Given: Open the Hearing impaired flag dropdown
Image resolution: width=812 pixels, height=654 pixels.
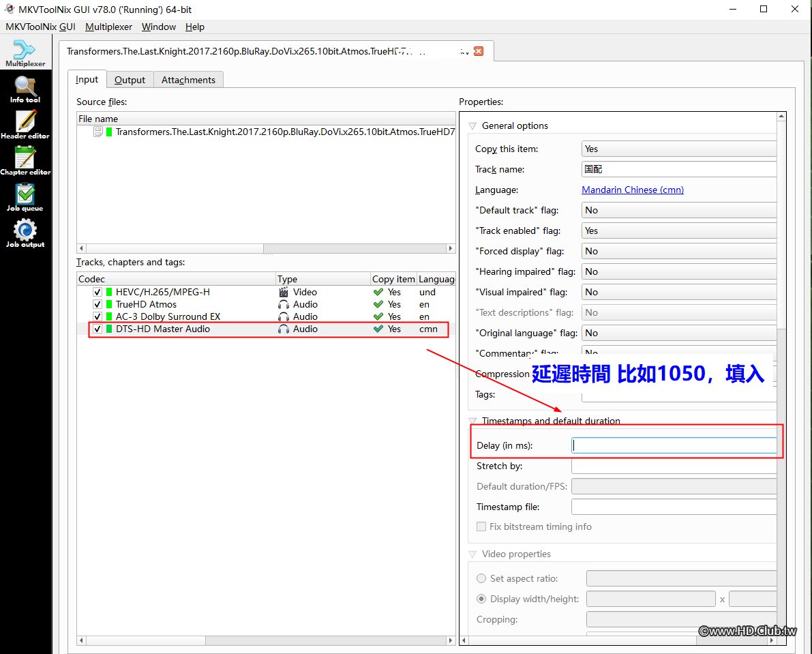Looking at the screenshot, I should 679,272.
